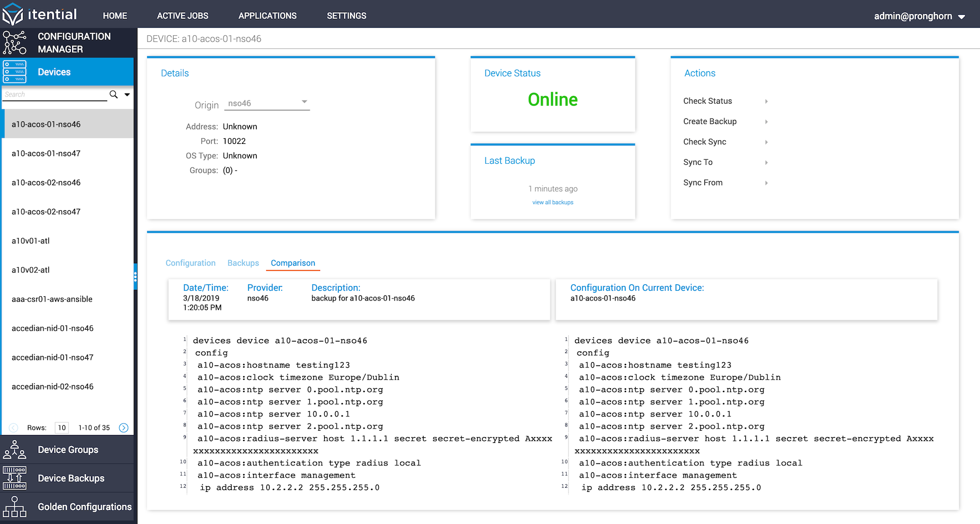Select device aaa-csr01-aws-ansible

tap(68, 299)
